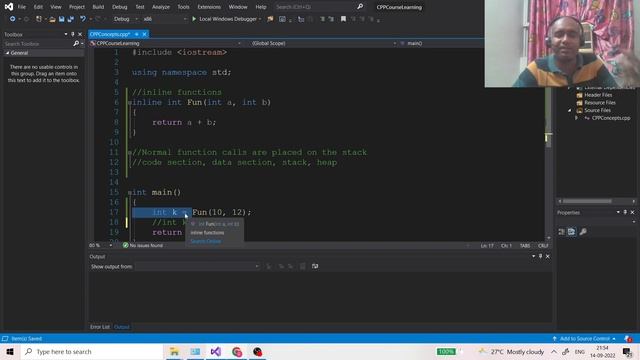
Task: Click the Clear All icon in Output toolbar
Action: pos(302,266)
